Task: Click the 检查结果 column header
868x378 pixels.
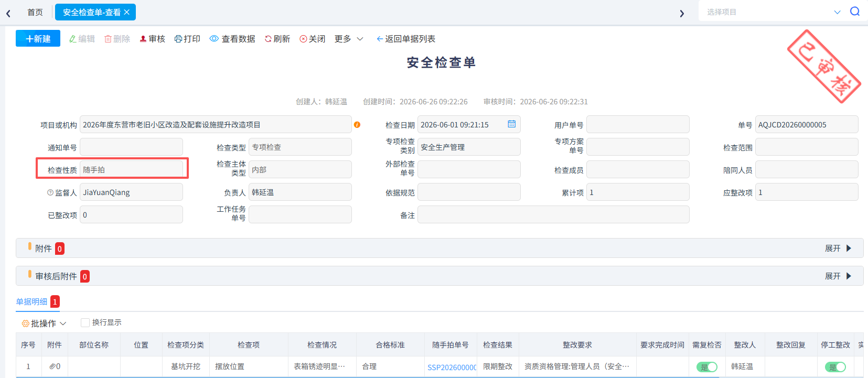Action: click(498, 345)
